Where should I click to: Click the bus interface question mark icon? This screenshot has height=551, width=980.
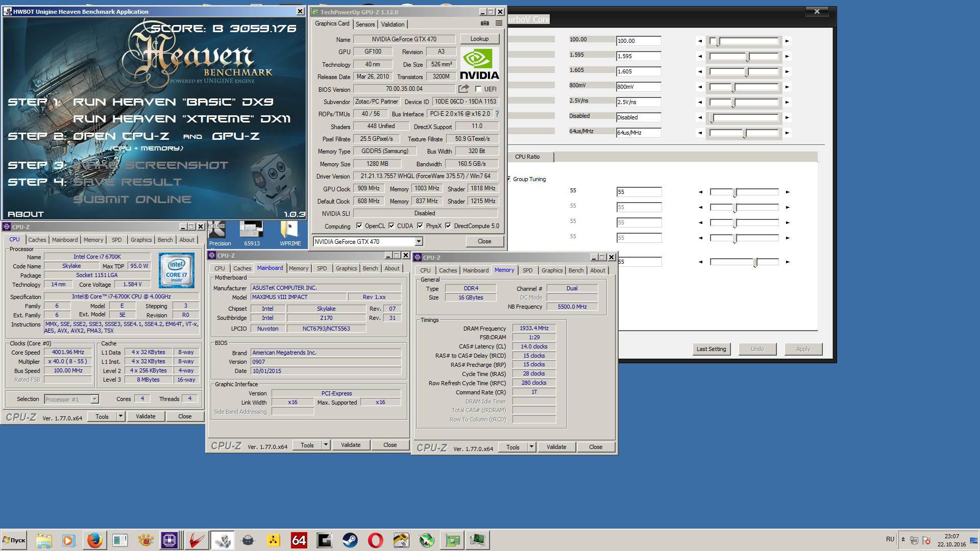pyautogui.click(x=497, y=114)
